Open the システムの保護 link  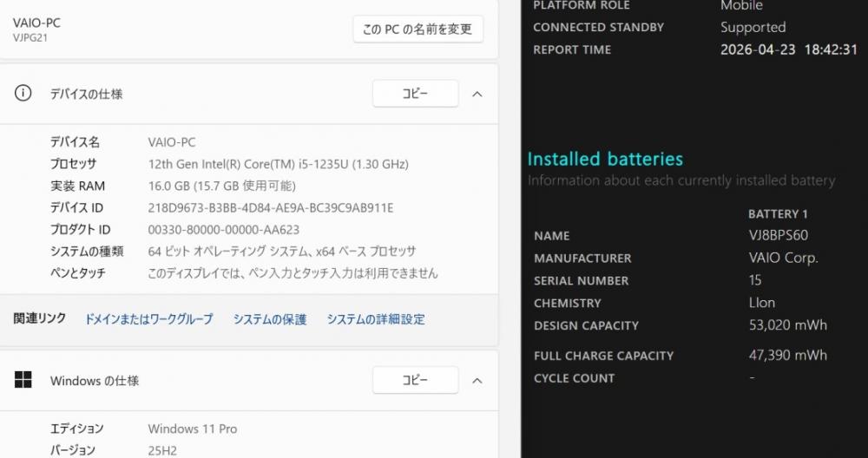click(x=269, y=319)
